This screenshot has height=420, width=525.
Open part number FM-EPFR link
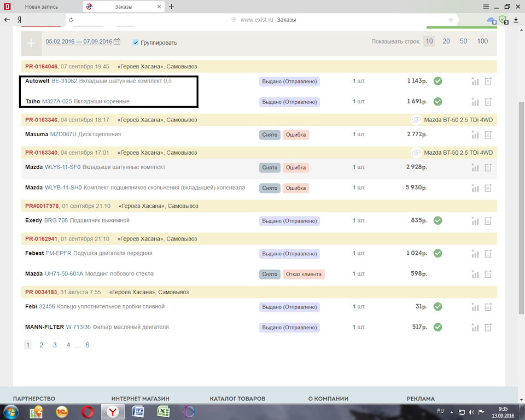pos(59,253)
